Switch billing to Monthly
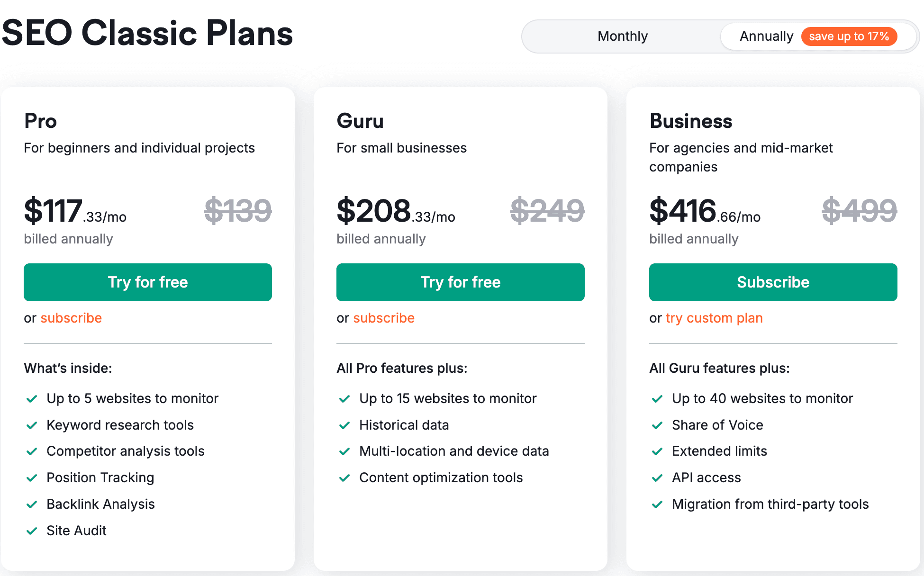This screenshot has width=924, height=576. (623, 36)
